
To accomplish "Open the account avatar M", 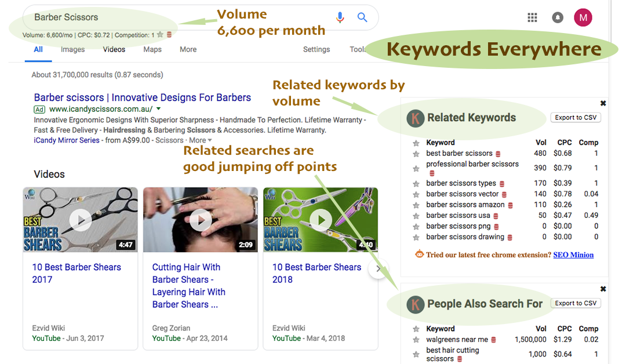I will point(583,17).
